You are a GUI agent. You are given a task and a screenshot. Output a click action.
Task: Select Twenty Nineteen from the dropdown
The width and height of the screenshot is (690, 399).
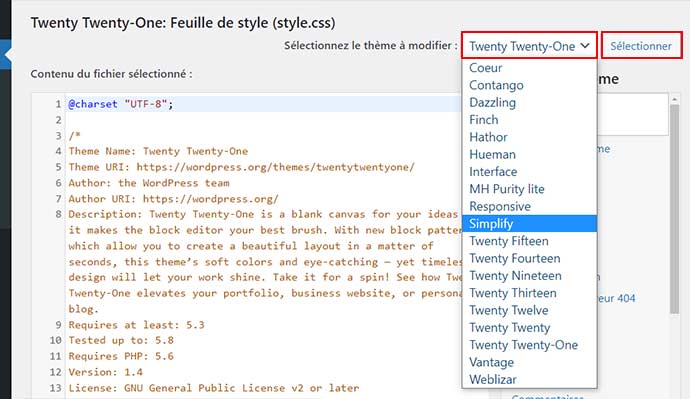pyautogui.click(x=529, y=275)
